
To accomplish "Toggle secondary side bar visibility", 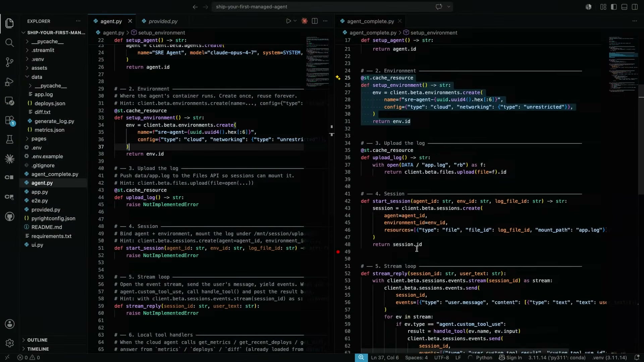I will pos(635,7).
